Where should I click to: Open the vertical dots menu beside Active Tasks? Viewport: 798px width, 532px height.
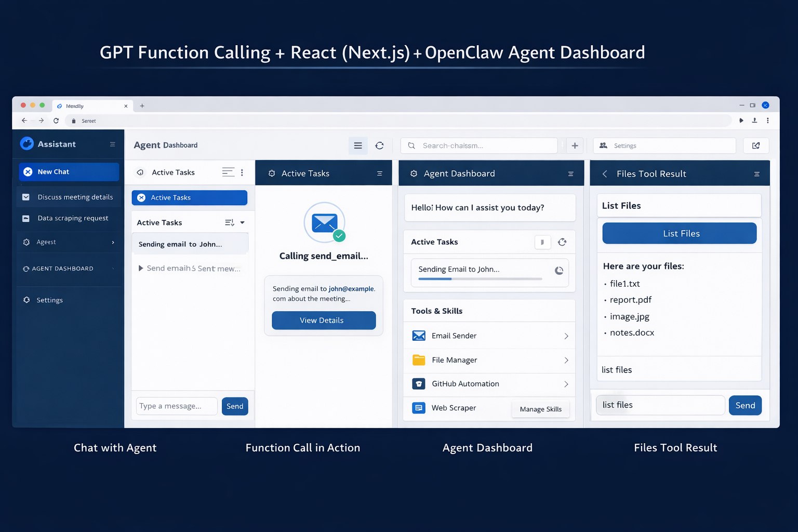(x=242, y=172)
